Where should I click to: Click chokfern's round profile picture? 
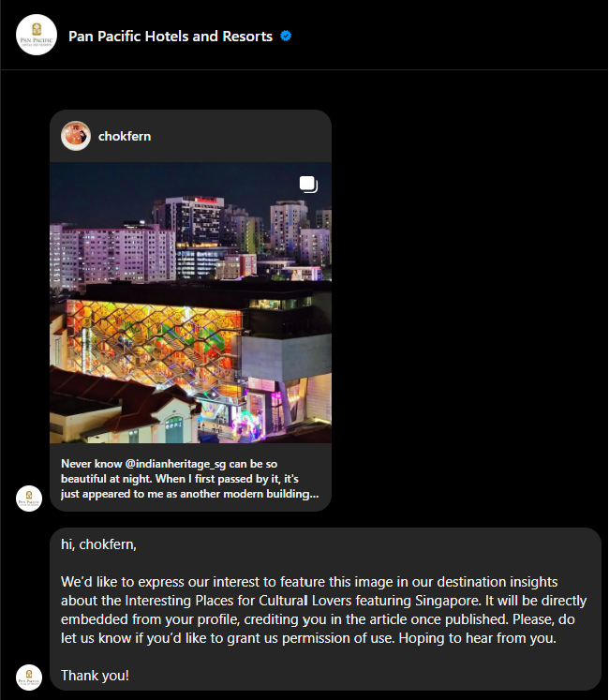(x=76, y=136)
